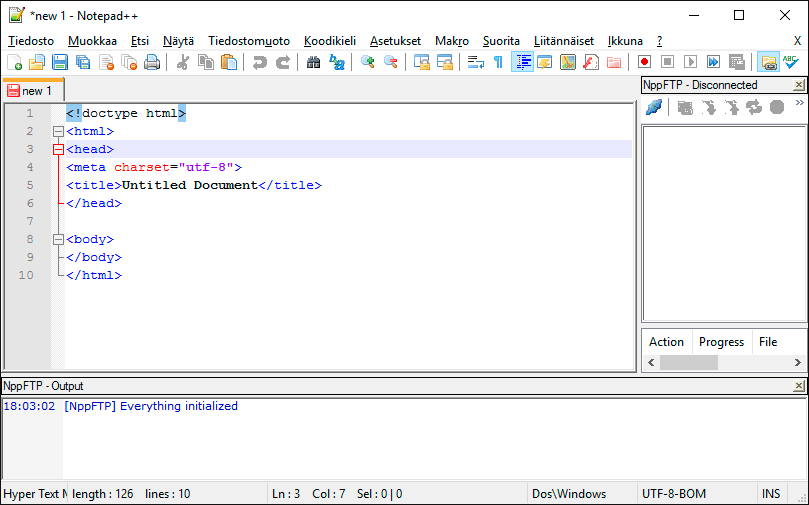Run macro multiple times icon

point(714,62)
